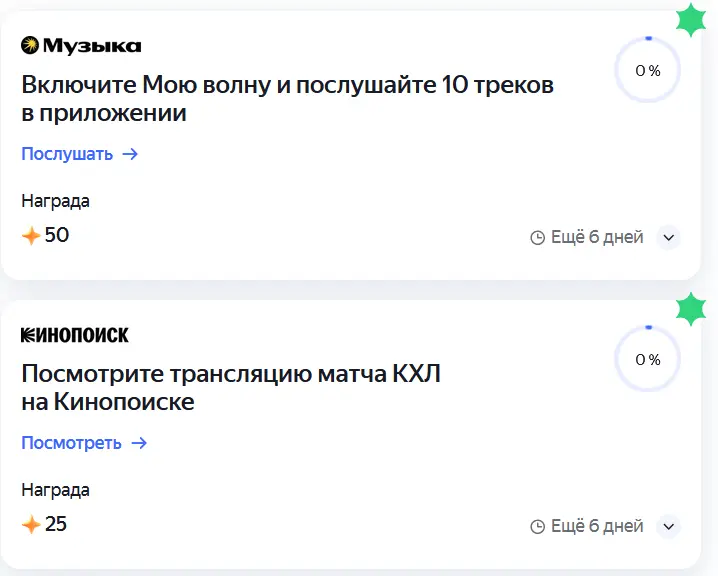Click the 0% progress ring on Кинопоиск card
The width and height of the screenshot is (718, 576).
tap(647, 359)
